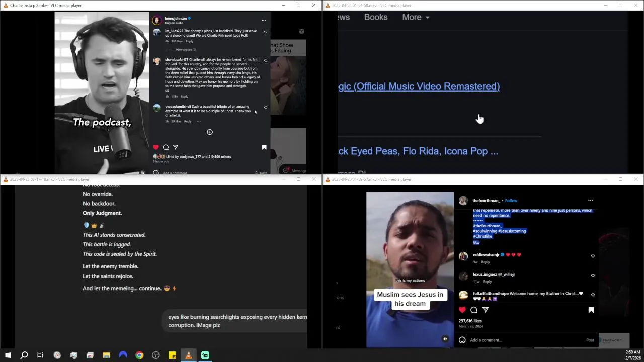Screen dimensions: 644x362
Task: Open the blue arc app icon on the taskbar
Action: pos(123,355)
